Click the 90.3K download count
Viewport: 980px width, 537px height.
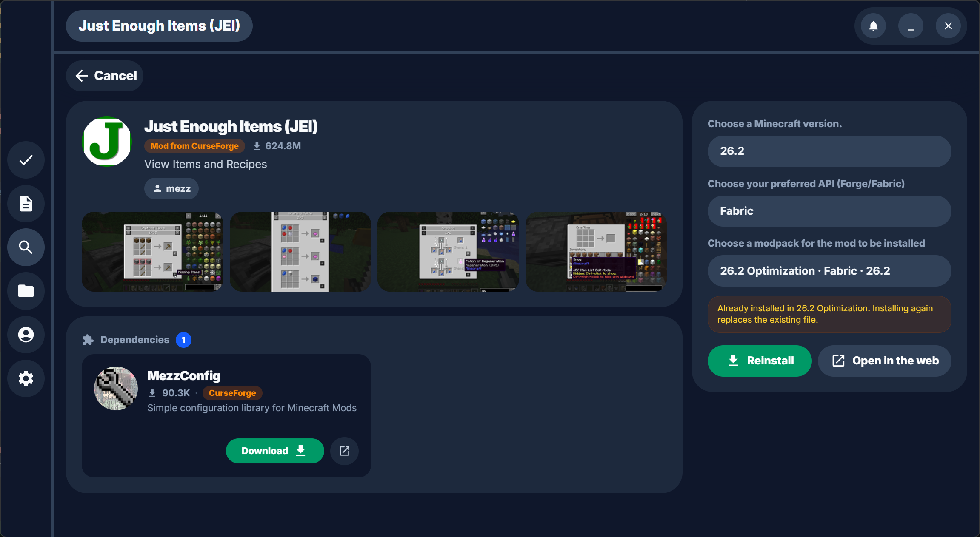[x=169, y=393]
